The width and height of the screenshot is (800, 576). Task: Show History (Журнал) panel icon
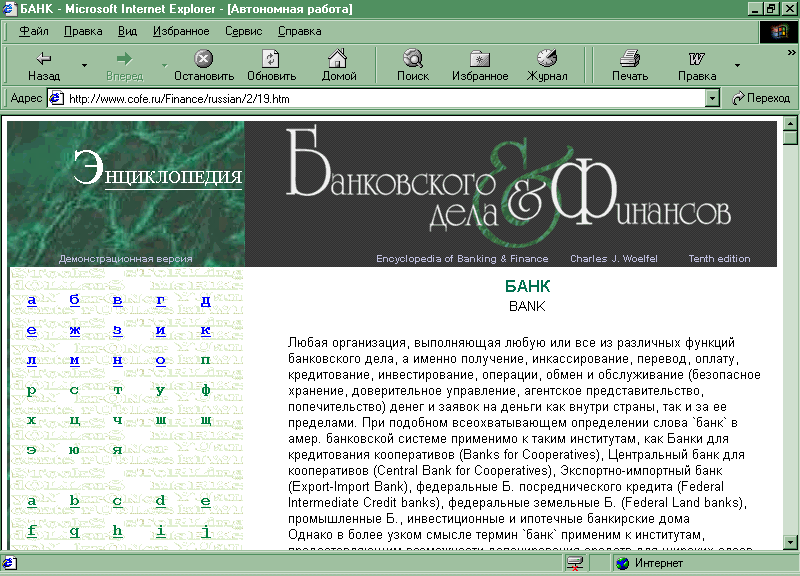click(547, 58)
